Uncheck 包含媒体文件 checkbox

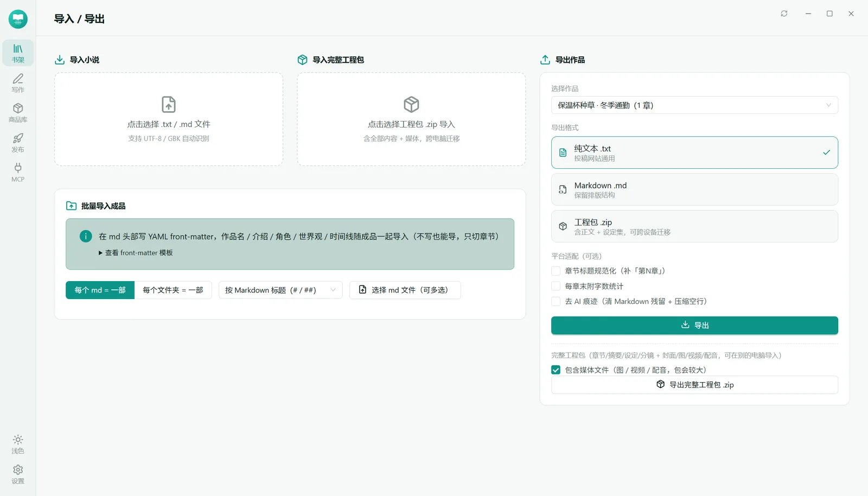(556, 370)
